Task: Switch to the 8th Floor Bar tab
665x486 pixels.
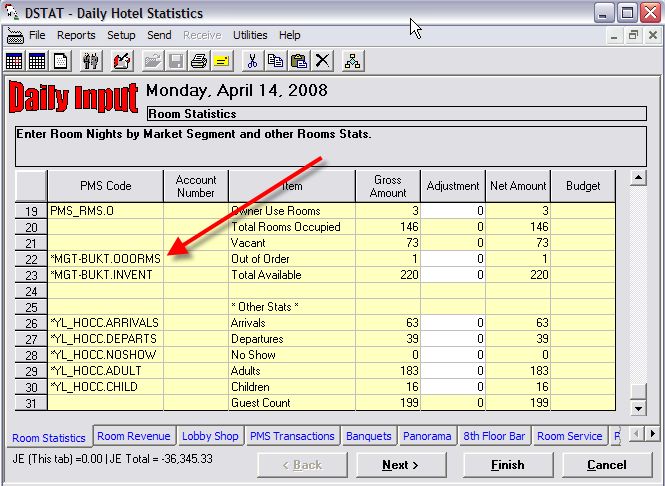Action: pos(494,436)
